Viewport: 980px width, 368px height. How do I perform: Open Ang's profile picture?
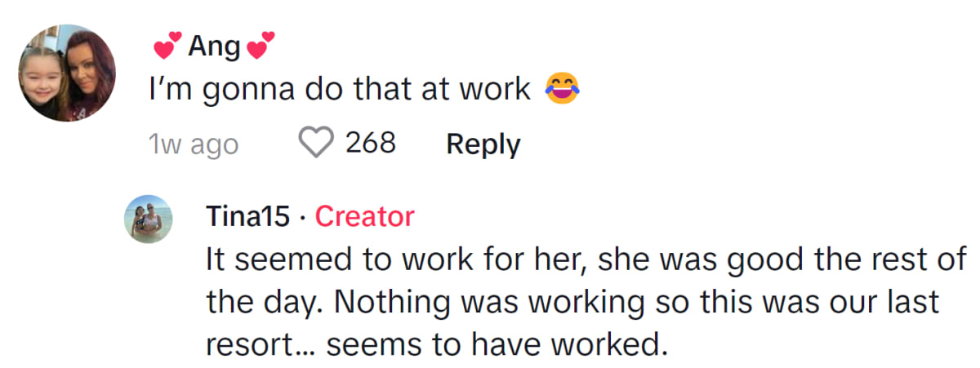(x=67, y=73)
